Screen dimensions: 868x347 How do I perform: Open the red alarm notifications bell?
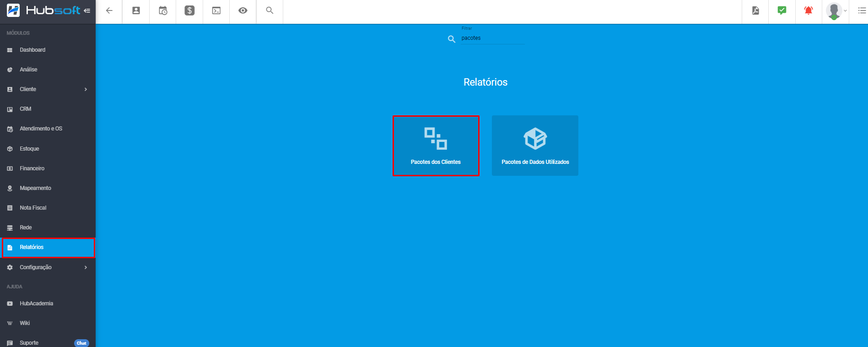pos(809,10)
